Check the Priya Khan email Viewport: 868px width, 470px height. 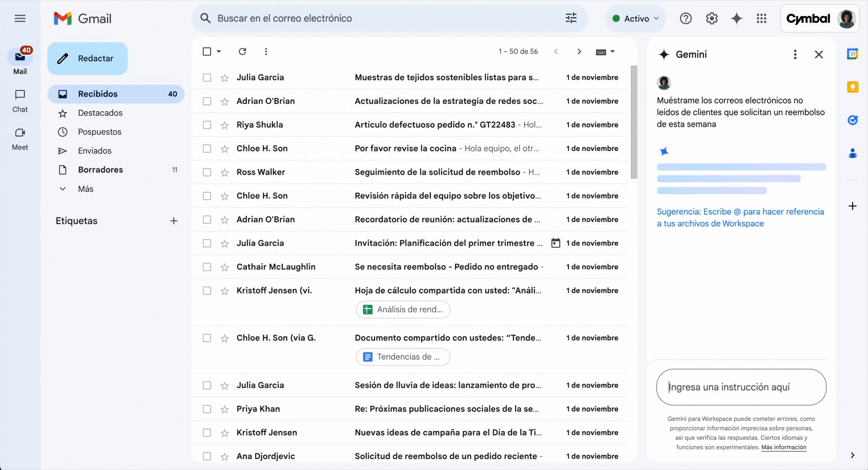[x=207, y=409]
